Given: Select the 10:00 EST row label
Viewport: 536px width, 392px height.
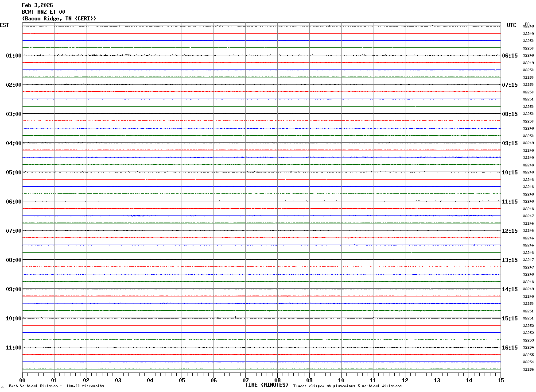Looking at the screenshot, I should [x=14, y=319].
